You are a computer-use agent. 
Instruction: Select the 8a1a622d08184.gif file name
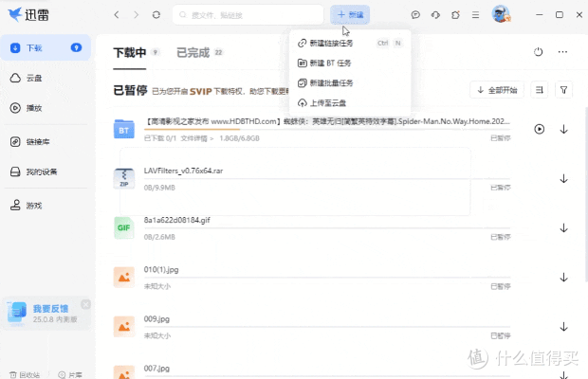[x=177, y=220]
